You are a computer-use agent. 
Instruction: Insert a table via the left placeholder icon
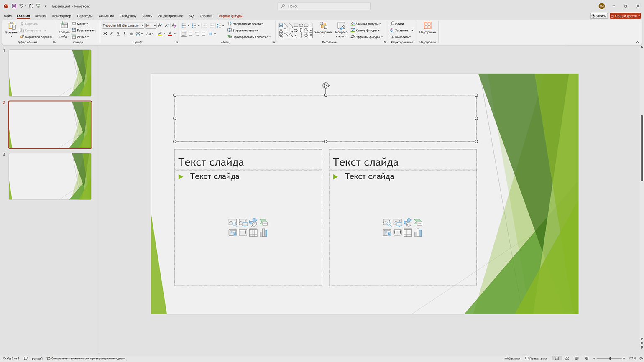tap(253, 233)
